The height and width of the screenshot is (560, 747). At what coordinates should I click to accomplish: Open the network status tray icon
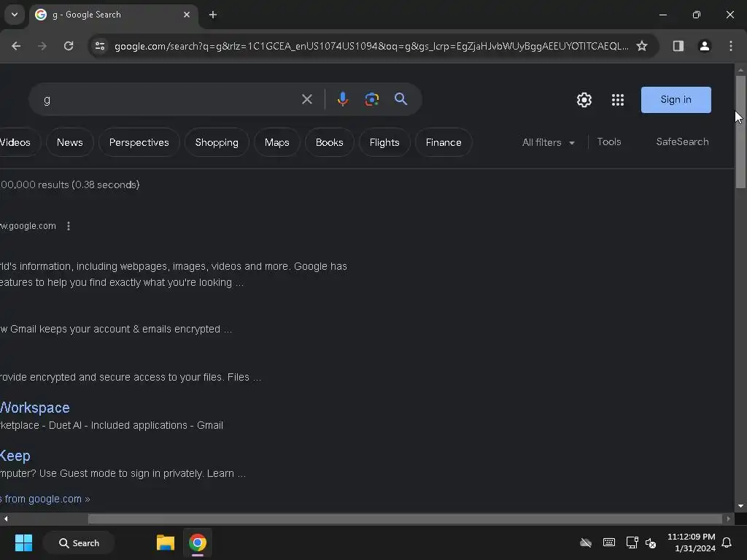[x=632, y=542]
